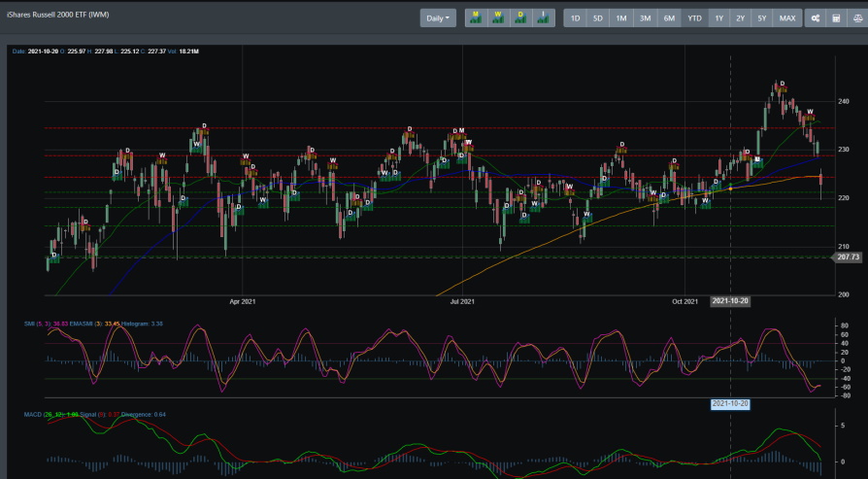Click the Apr 2021 axis label
The width and height of the screenshot is (868, 479).
pyautogui.click(x=243, y=302)
